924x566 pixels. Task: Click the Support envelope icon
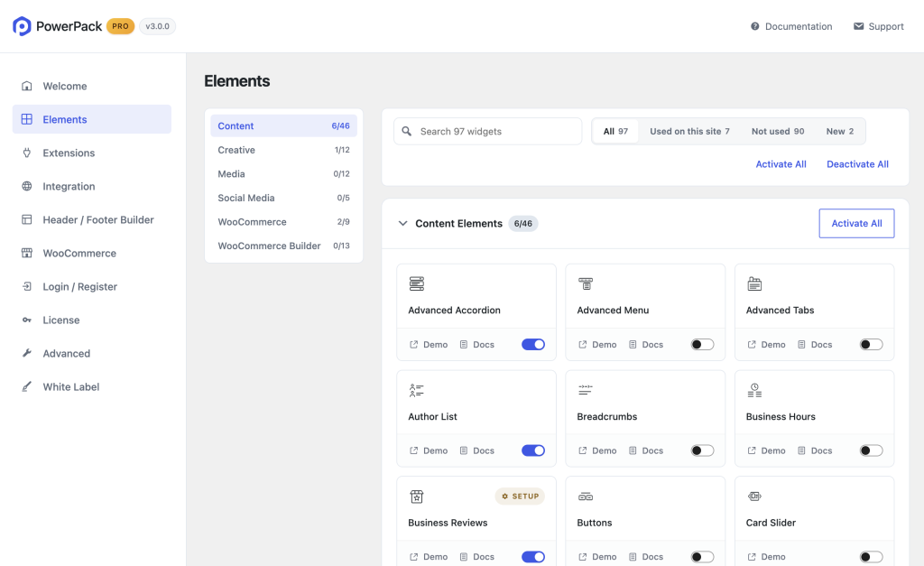859,26
